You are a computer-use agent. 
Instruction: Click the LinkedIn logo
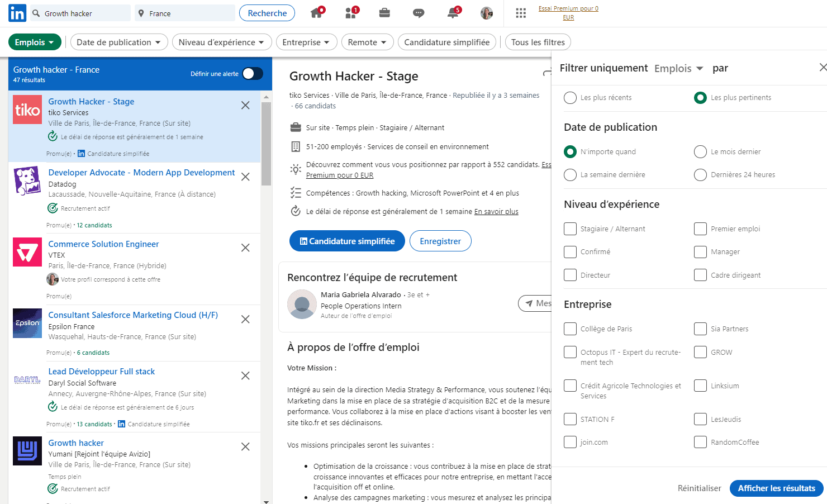(x=17, y=13)
